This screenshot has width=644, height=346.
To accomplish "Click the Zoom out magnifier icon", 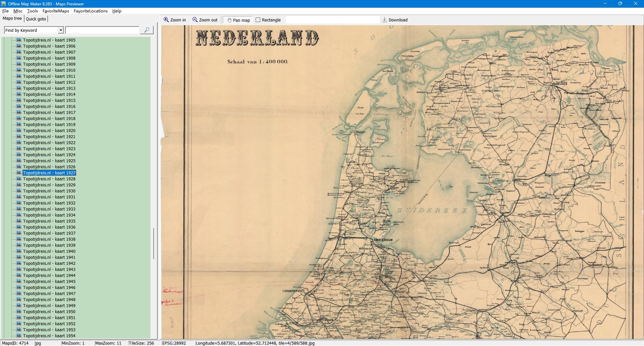I will point(195,20).
